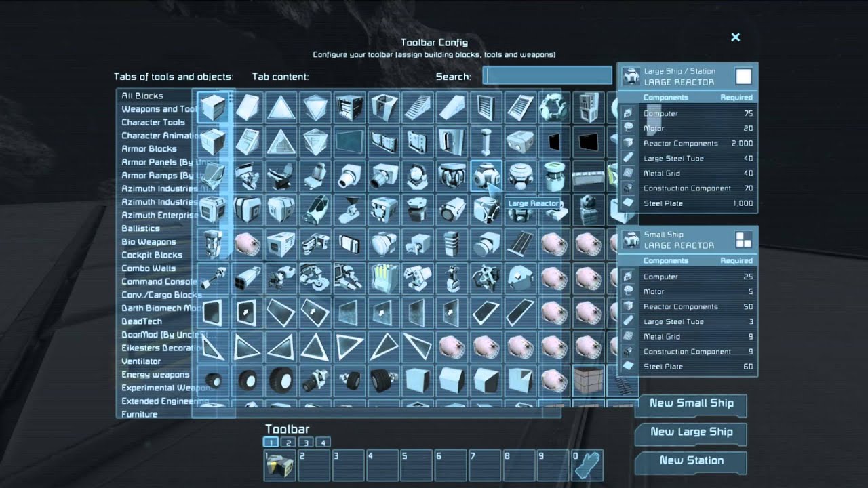Select the highlighted Large Reactor block
This screenshot has height=488, width=868.
[486, 176]
